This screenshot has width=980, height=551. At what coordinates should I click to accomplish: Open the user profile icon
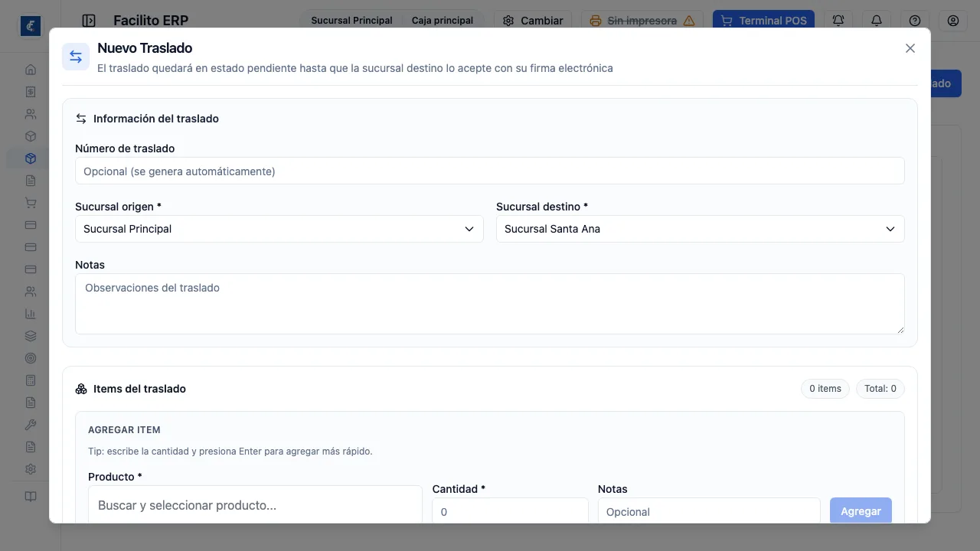coord(953,21)
